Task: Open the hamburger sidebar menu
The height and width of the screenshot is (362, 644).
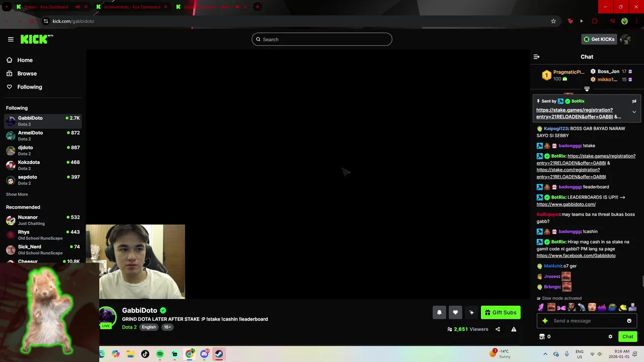Action: (11, 39)
